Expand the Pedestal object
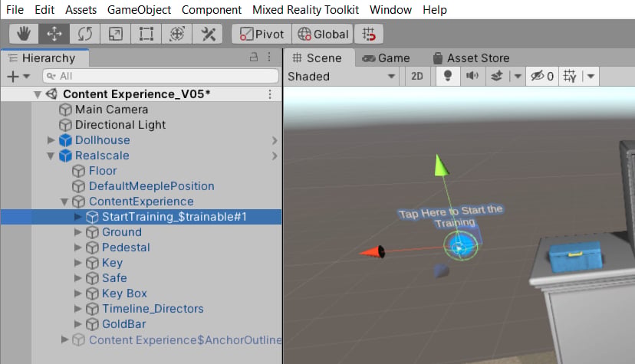Image resolution: width=635 pixels, height=364 pixels. [x=77, y=248]
